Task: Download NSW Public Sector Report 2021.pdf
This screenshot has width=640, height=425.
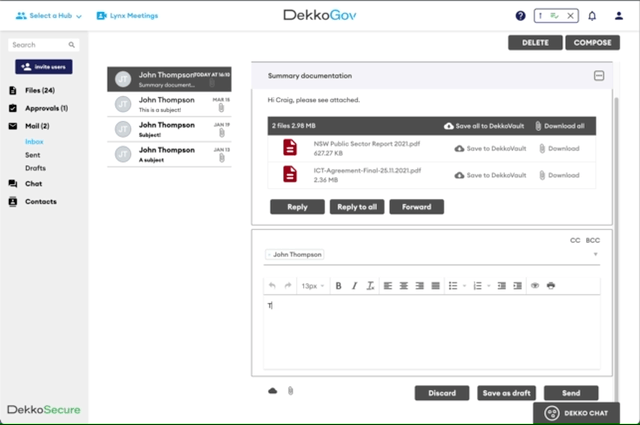Action: tap(559, 149)
